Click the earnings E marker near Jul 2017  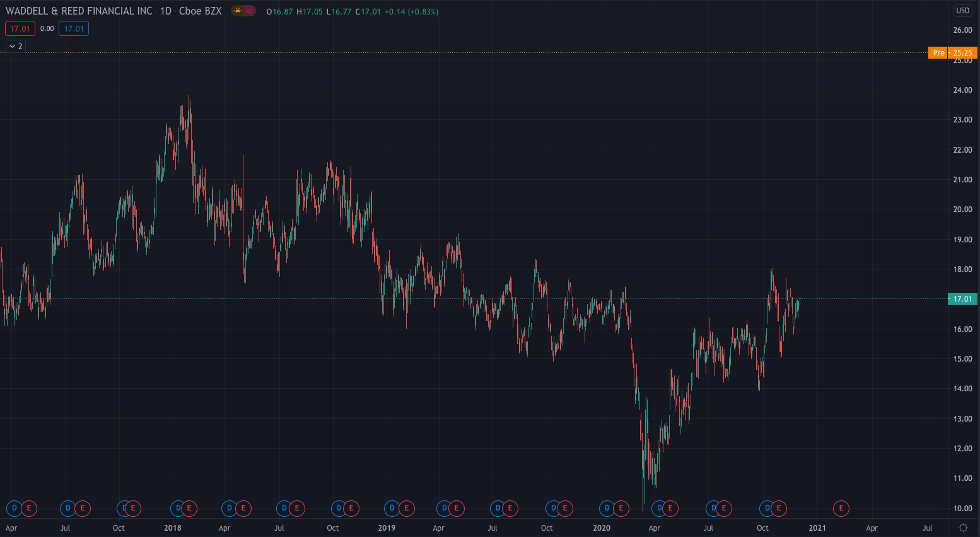[x=82, y=508]
